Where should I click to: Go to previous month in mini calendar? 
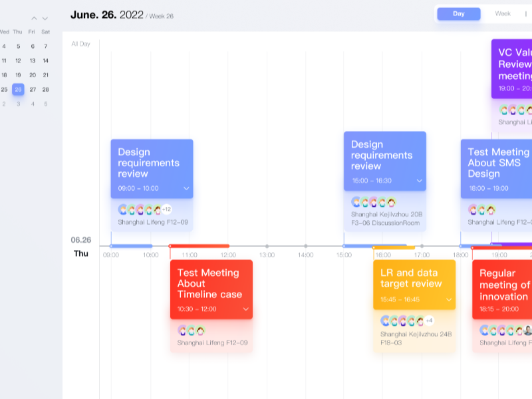click(34, 19)
